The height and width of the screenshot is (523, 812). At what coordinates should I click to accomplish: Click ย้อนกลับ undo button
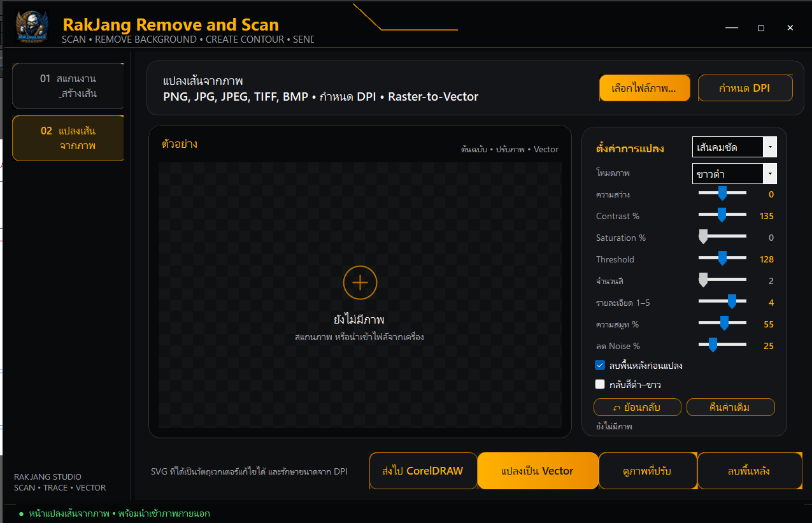click(637, 407)
